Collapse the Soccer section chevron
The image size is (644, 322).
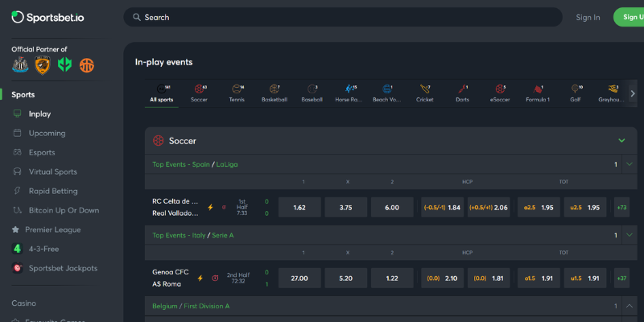[x=621, y=141]
